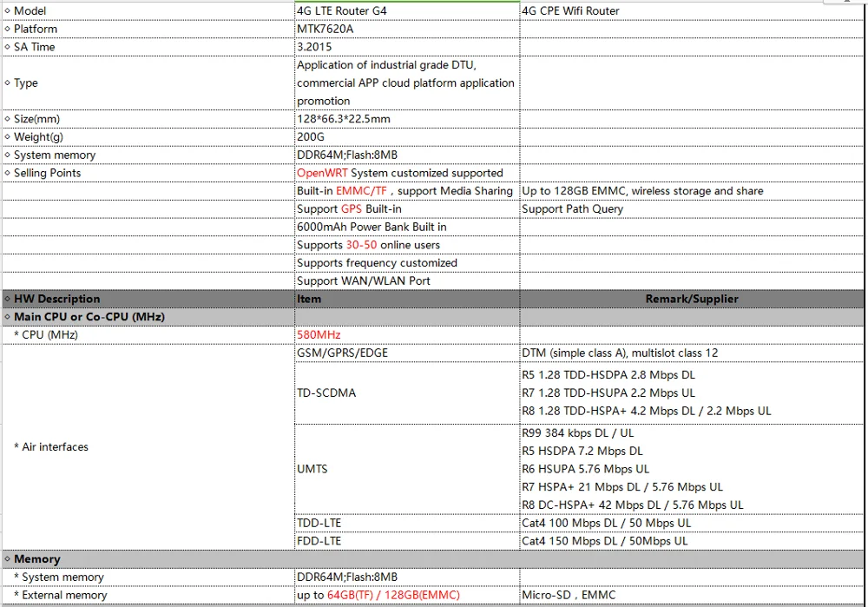
Task: Select the '* System memory' label under Memory
Action: point(148,577)
